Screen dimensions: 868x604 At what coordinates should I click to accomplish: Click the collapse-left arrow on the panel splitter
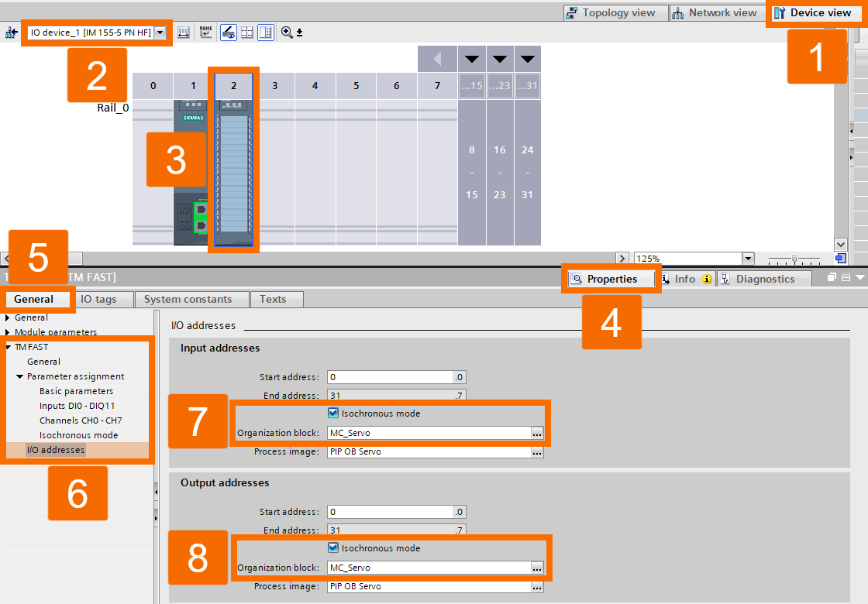(x=156, y=492)
